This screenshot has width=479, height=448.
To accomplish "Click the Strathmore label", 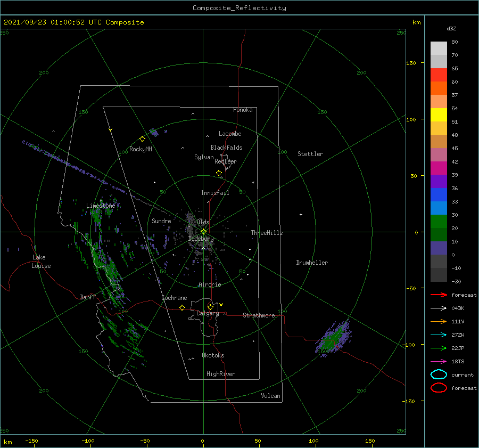I will 259,315.
